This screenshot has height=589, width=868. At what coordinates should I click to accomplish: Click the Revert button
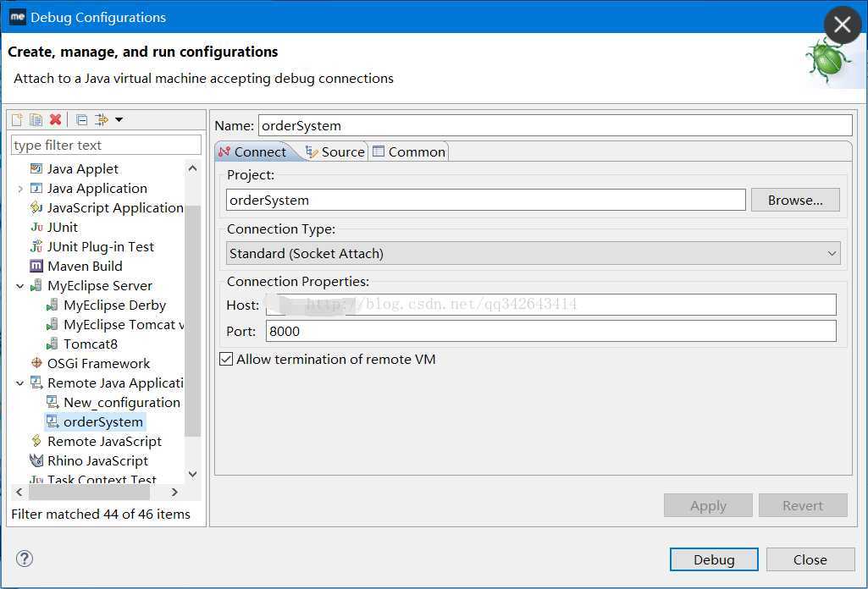pyautogui.click(x=803, y=505)
